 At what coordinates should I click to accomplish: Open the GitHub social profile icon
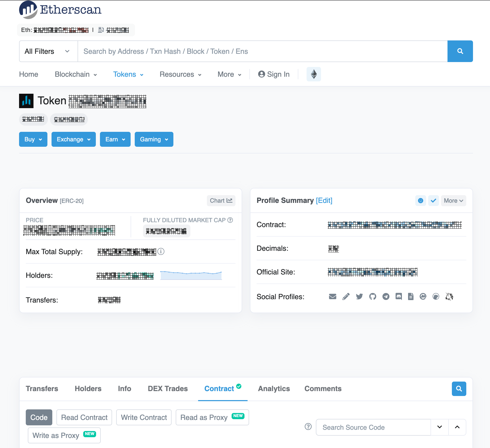click(373, 297)
